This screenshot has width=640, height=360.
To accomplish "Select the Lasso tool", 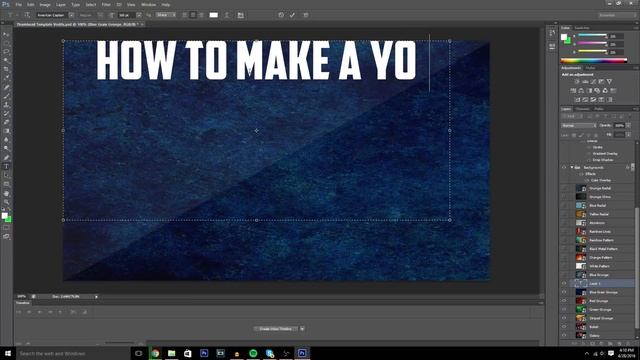I will pos(6,52).
